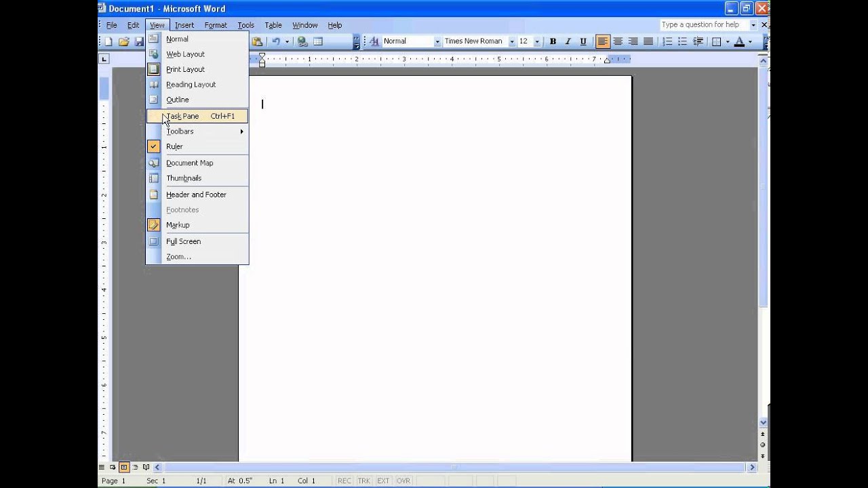The image size is (868, 488).
Task: Apply font color with A icon
Action: [x=739, y=41]
